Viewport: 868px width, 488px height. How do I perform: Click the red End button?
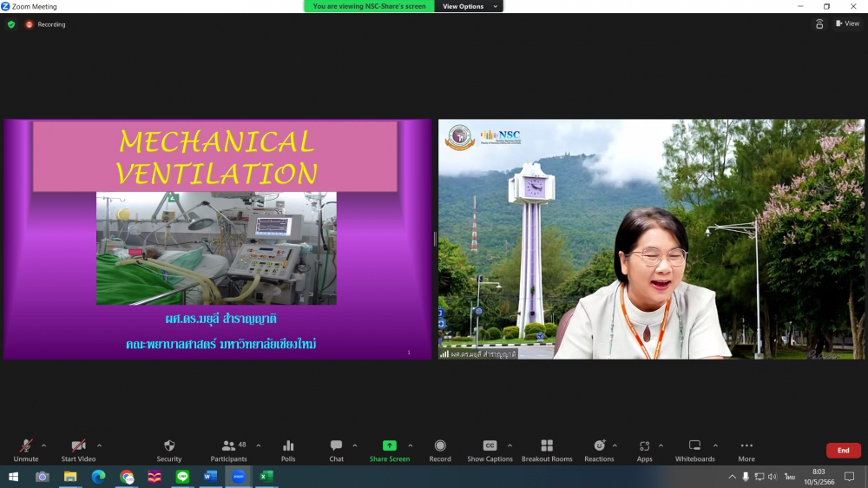pos(843,451)
